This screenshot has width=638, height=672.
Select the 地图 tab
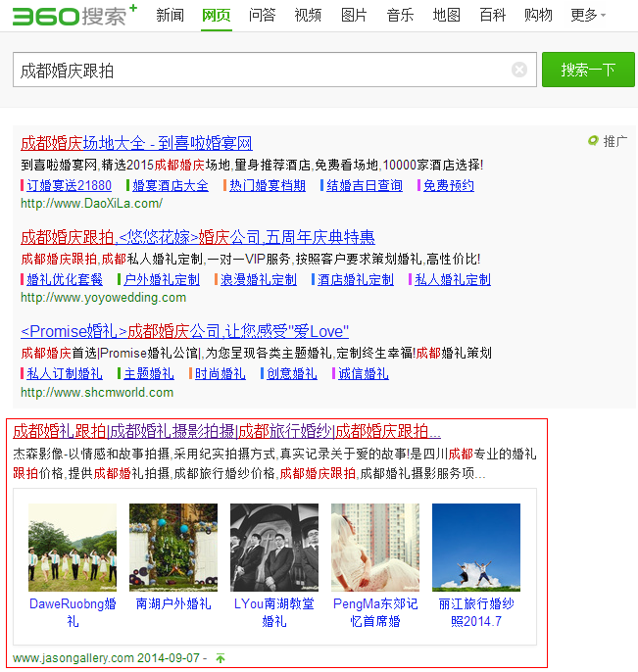pos(446,15)
